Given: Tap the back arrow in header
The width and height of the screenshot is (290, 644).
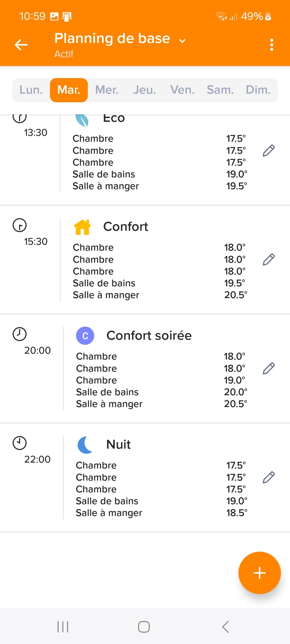Looking at the screenshot, I should [21, 45].
